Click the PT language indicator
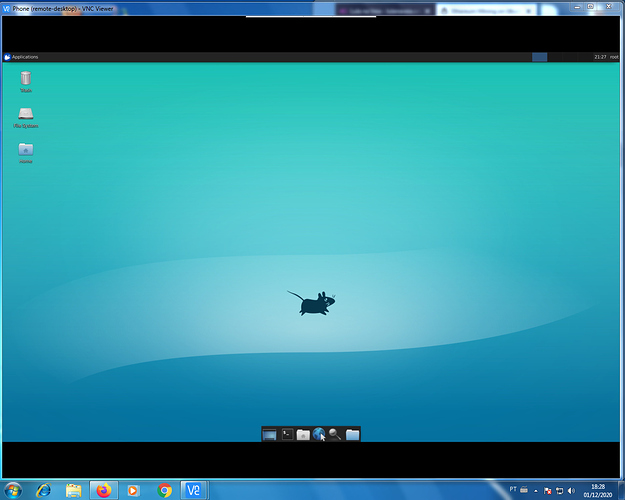Screen dimensions: 625x500 pyautogui.click(x=513, y=489)
